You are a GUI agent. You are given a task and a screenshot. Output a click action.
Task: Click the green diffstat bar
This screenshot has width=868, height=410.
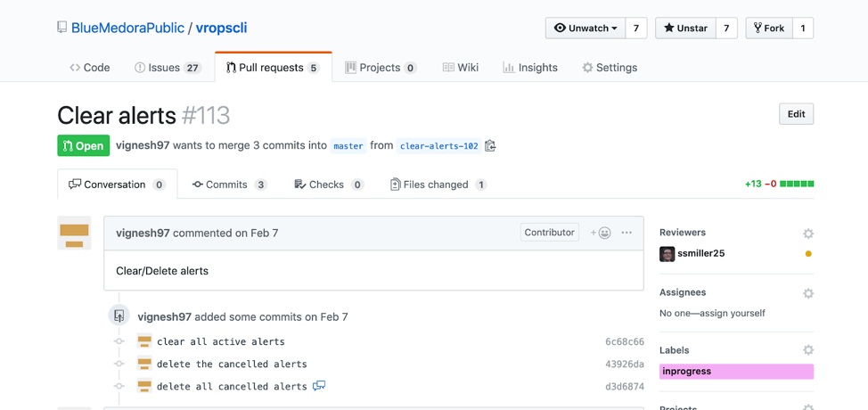click(x=797, y=184)
